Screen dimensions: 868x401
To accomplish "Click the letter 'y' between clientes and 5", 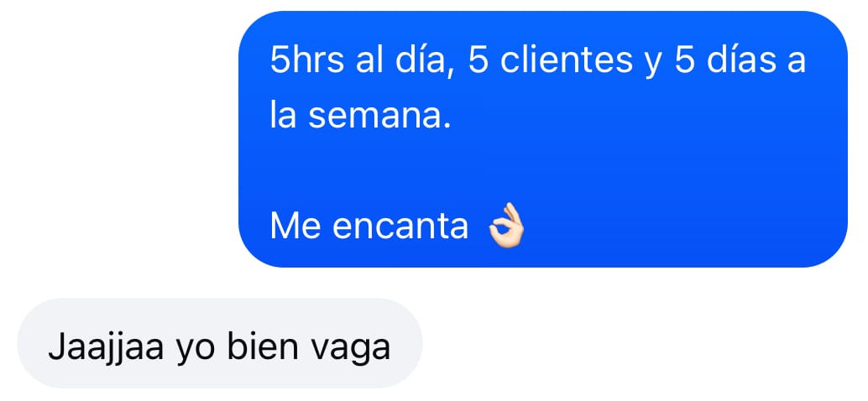I will click(652, 64).
